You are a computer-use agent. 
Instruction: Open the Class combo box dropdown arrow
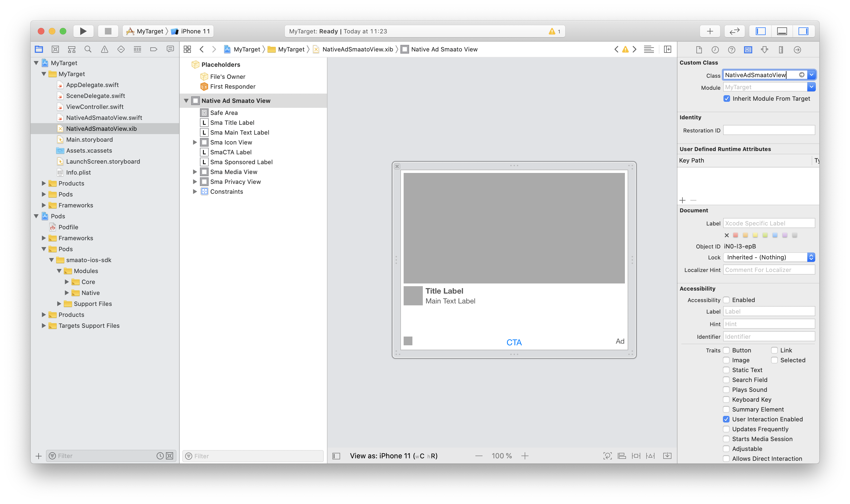[x=811, y=75]
